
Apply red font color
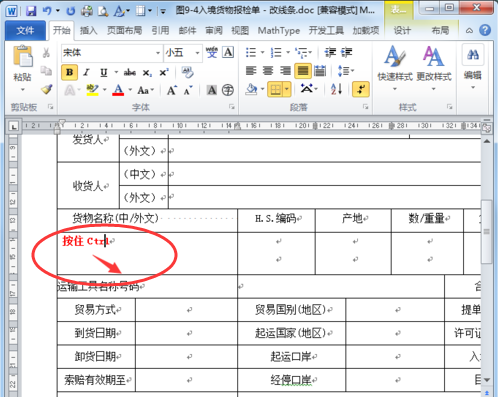[118, 90]
